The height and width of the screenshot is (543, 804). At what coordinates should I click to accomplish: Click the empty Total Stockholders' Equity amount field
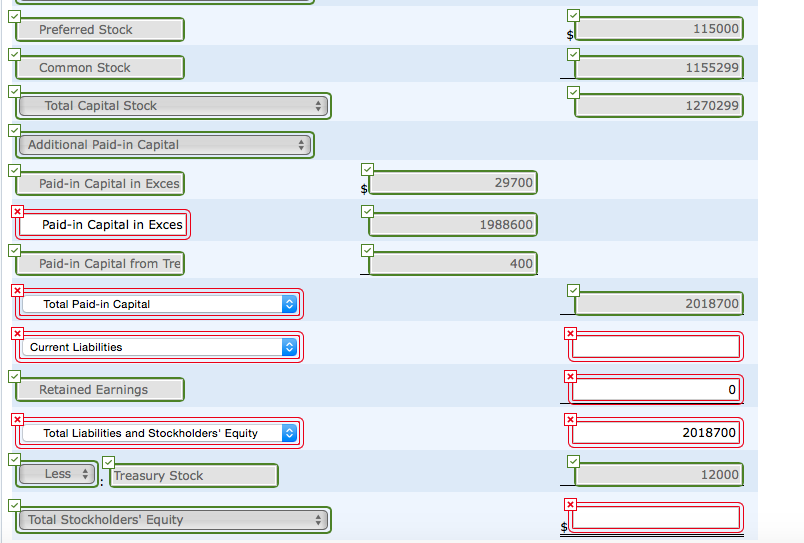pyautogui.click(x=656, y=517)
